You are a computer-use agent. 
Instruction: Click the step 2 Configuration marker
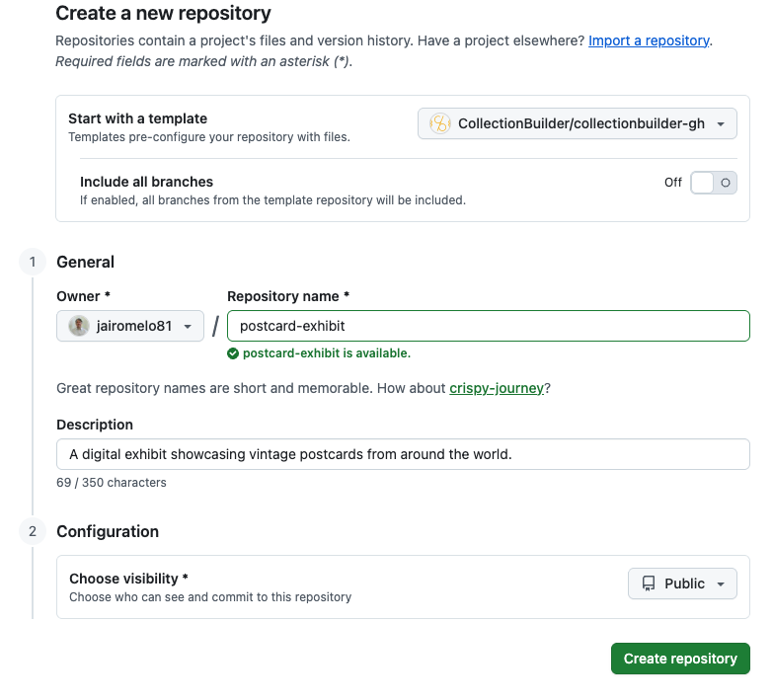[33, 531]
